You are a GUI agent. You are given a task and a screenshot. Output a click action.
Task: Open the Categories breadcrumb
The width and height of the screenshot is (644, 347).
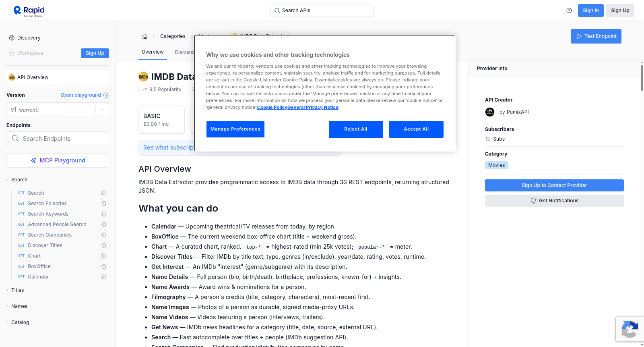pyautogui.click(x=173, y=36)
